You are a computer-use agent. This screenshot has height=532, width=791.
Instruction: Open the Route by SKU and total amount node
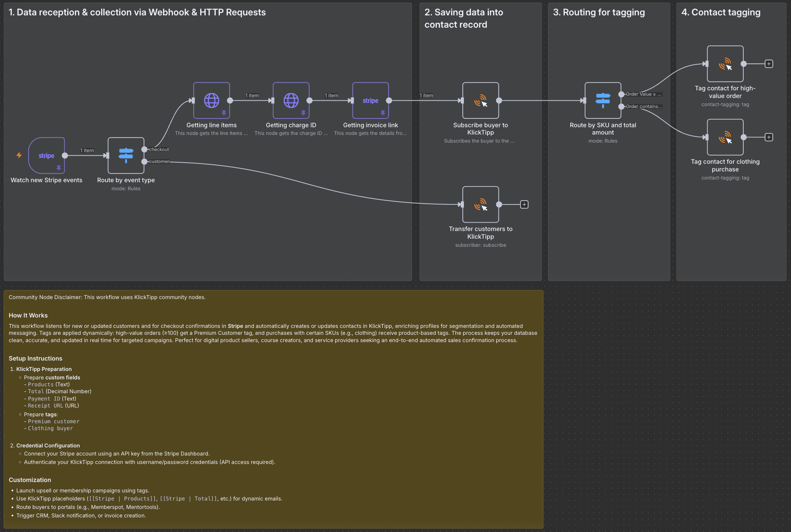click(603, 100)
